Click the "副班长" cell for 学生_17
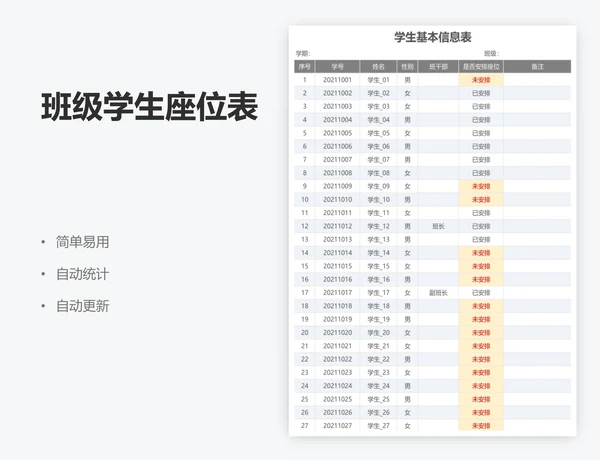The image size is (600, 460). click(439, 293)
